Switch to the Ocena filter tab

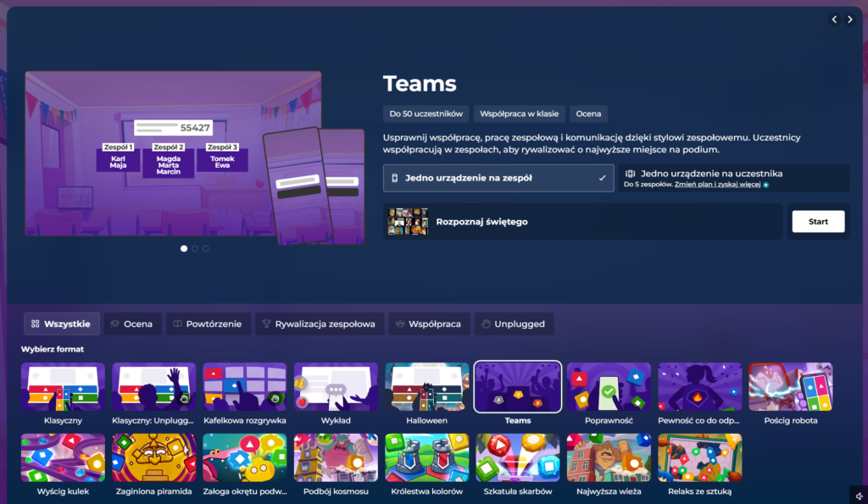click(x=133, y=324)
